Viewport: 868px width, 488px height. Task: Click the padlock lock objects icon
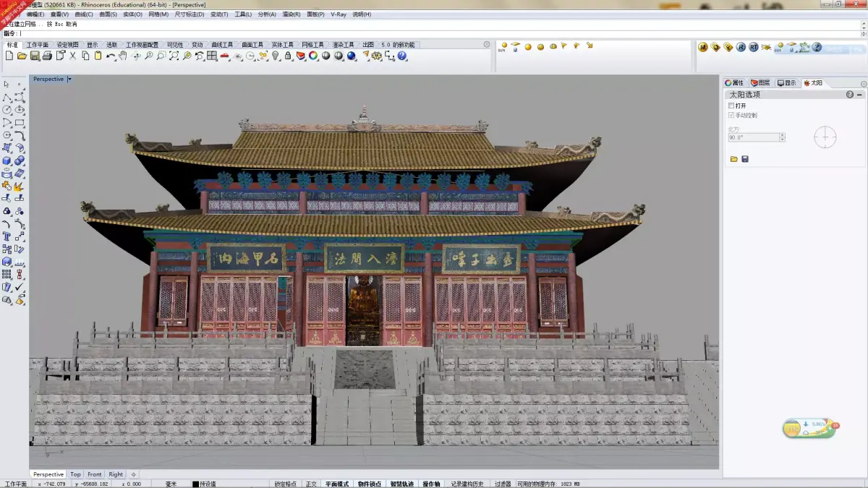(x=288, y=56)
